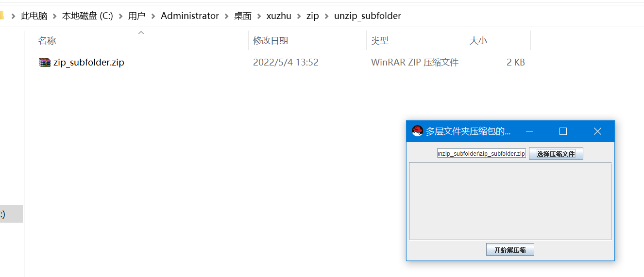The width and height of the screenshot is (644, 277).
Task: Go to 本地磁盘 (C:) in breadcrumb
Action: pyautogui.click(x=87, y=16)
